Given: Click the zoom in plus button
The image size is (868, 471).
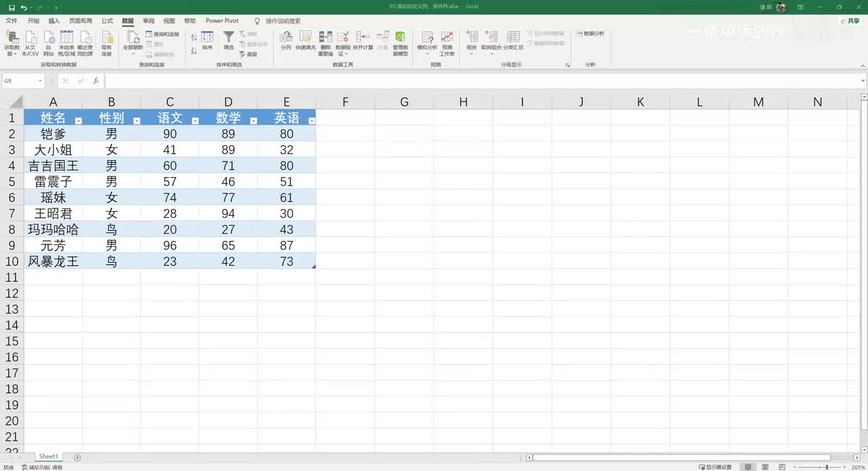Looking at the screenshot, I should coord(846,467).
